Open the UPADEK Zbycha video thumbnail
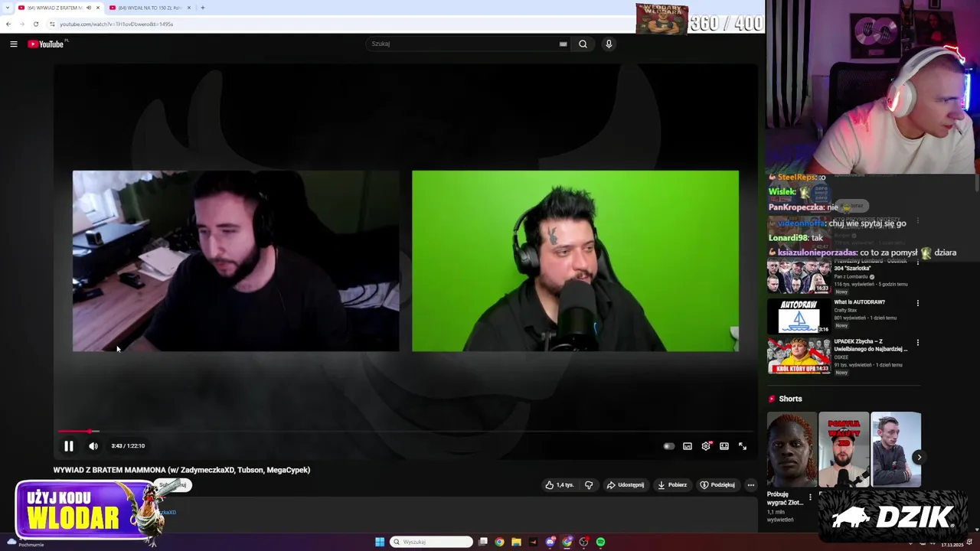980x551 pixels. coord(799,356)
